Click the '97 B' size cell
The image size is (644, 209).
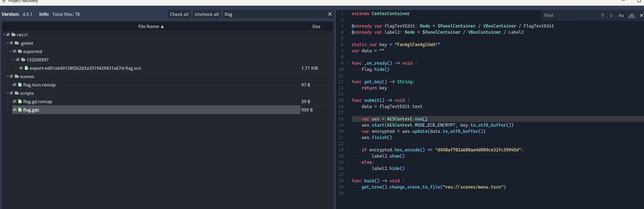click(305, 85)
